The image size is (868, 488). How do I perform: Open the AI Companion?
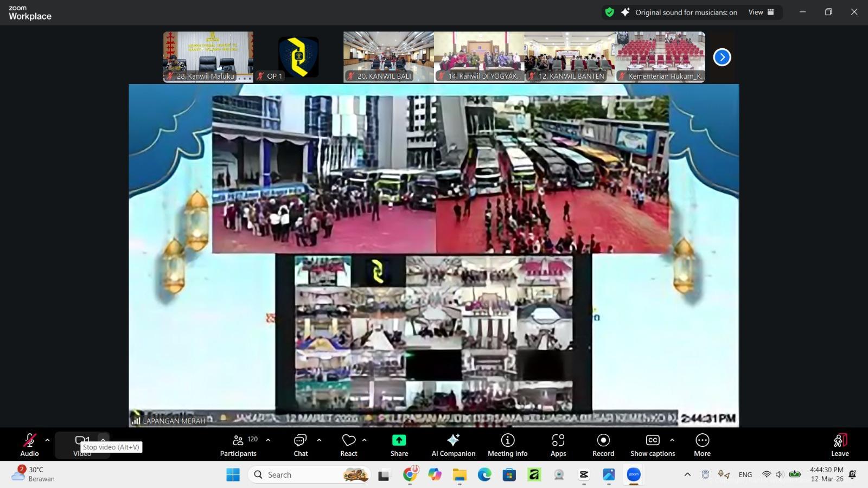pos(453,445)
